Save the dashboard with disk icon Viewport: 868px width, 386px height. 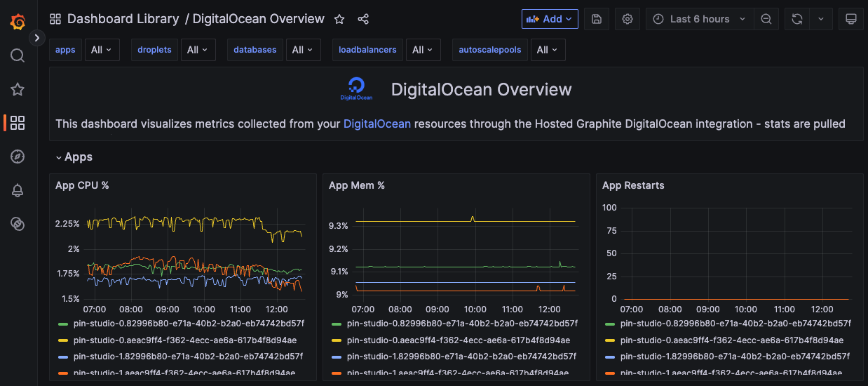pyautogui.click(x=597, y=19)
